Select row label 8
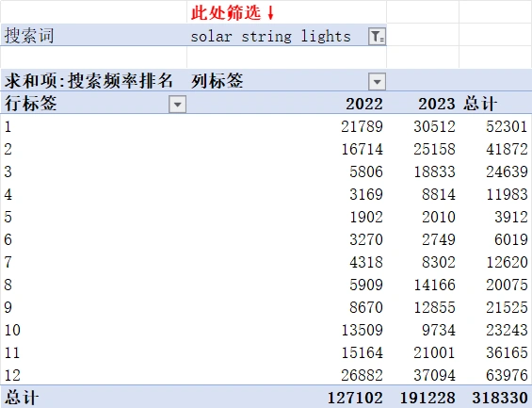532x408 pixels. click(x=8, y=285)
